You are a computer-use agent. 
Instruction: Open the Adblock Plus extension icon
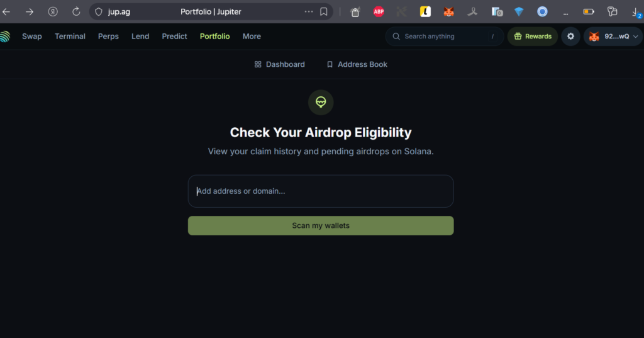coord(379,11)
